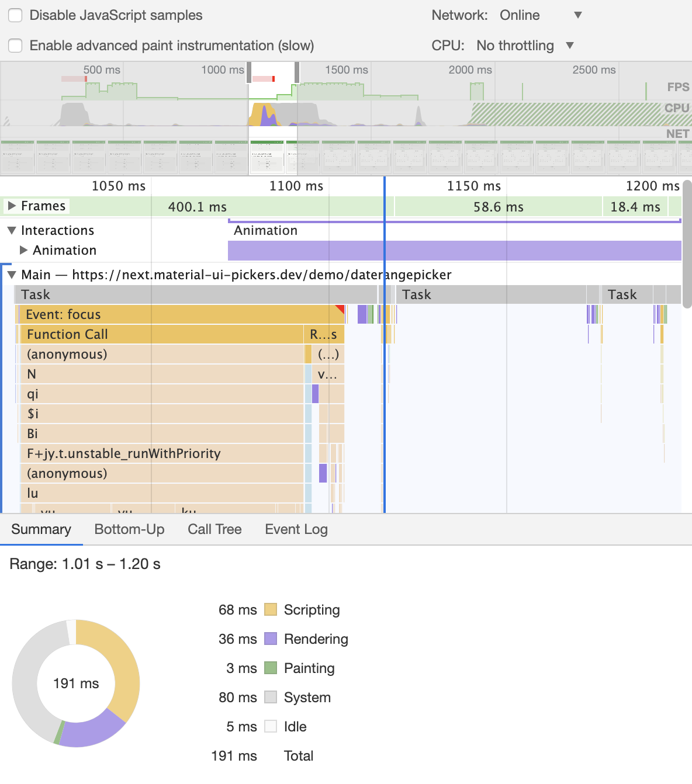Viewport: 692px width, 784px height.
Task: Click the Scripting legend color swatch
Action: tap(271, 609)
